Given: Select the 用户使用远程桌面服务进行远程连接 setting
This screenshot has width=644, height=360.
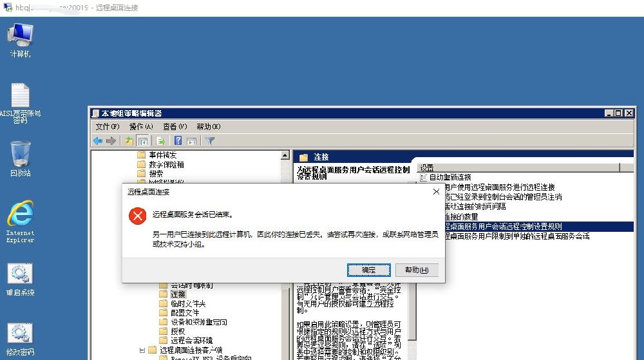Looking at the screenshot, I should [x=500, y=187].
